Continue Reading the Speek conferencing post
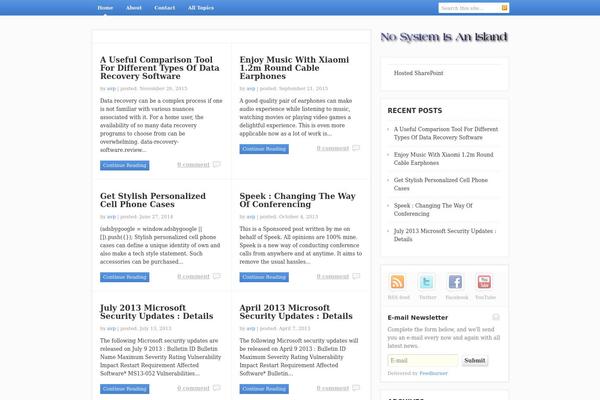Image resolution: width=600 pixels, height=400 pixels. (x=264, y=277)
